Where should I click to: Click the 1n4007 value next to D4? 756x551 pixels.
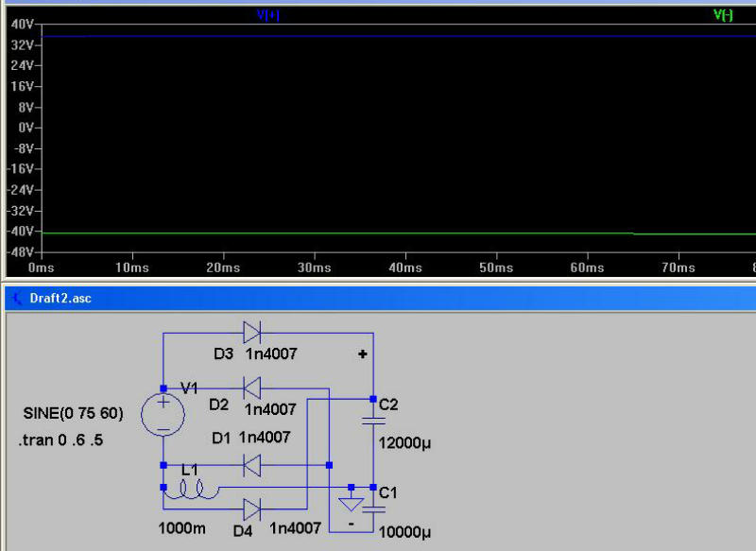[x=295, y=528]
